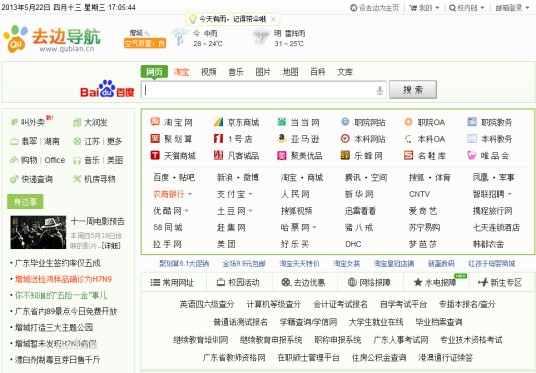The image size is (536, 373).
Task: Select the 音乐 search tab
Action: pos(236,72)
